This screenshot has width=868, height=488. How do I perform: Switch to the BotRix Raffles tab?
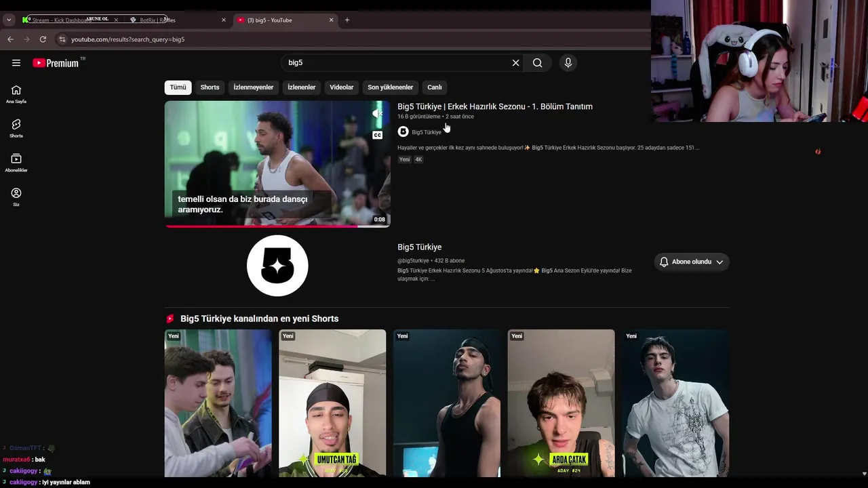(178, 20)
